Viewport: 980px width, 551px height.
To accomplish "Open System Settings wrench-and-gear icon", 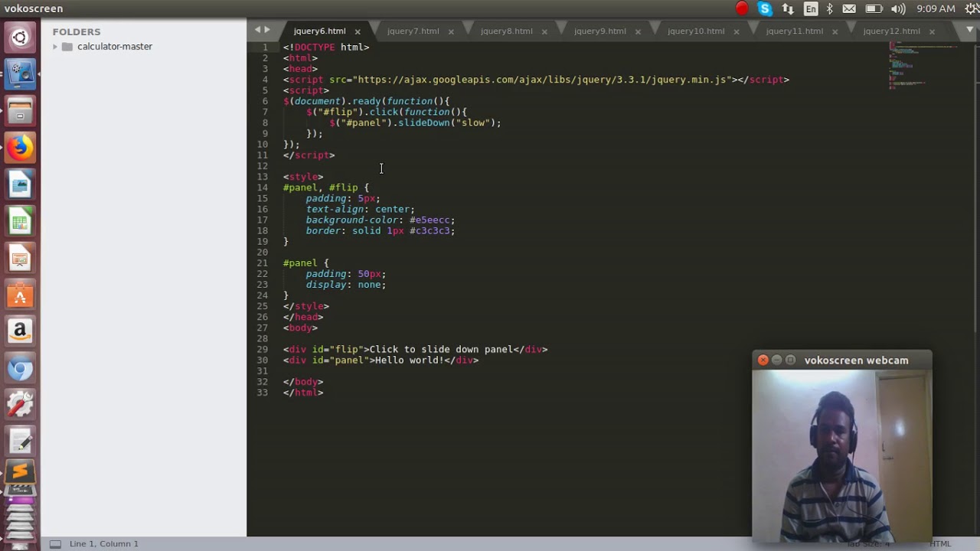I will (20, 405).
